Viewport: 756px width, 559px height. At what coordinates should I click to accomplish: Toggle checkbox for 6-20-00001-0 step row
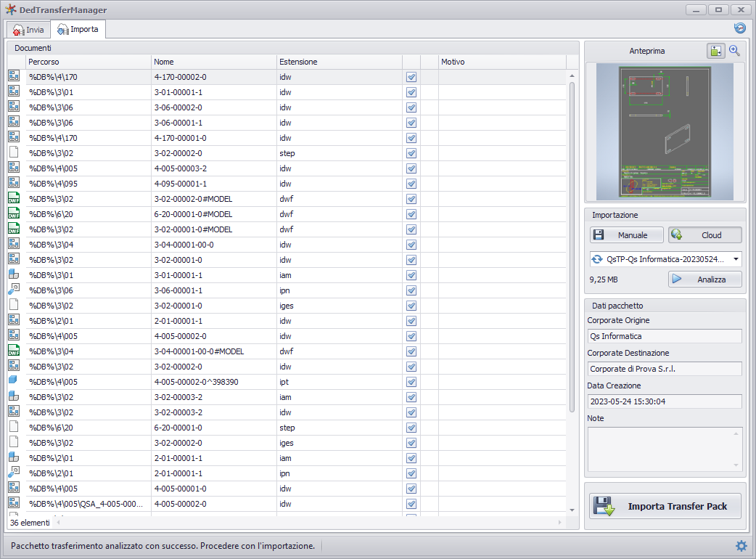click(x=411, y=428)
